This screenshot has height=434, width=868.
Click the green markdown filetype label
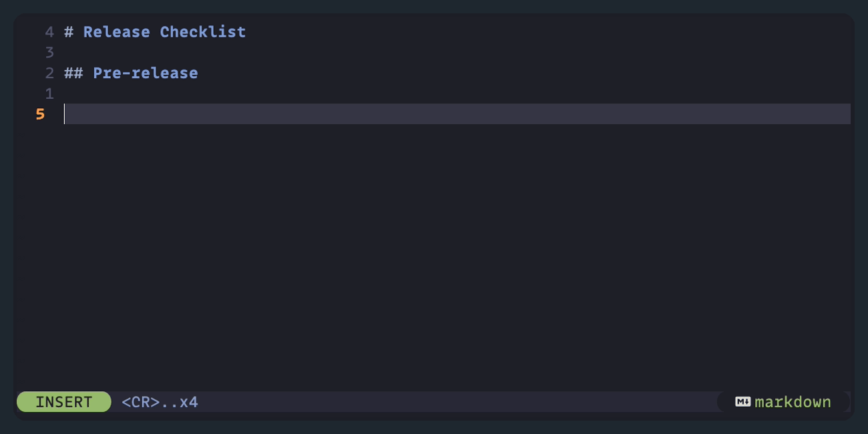click(x=793, y=401)
